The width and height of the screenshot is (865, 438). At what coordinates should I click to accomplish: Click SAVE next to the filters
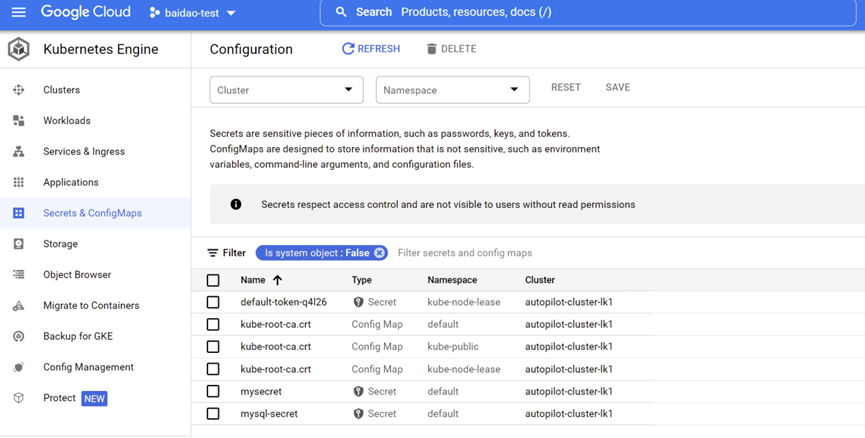[x=617, y=87]
